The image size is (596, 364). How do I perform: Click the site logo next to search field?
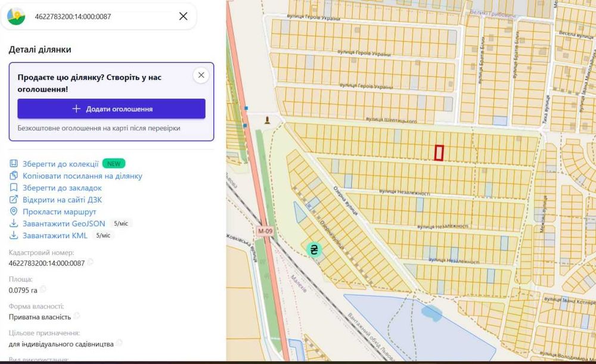tap(16, 16)
